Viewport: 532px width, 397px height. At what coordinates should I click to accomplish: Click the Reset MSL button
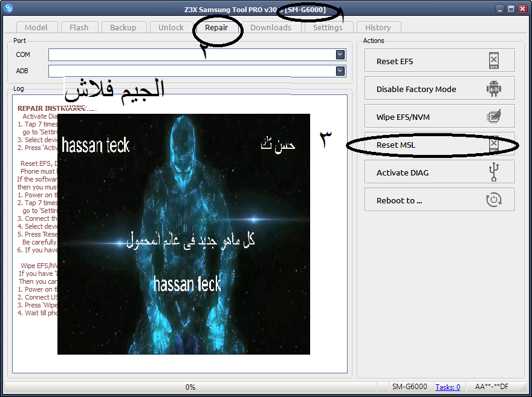(440, 144)
